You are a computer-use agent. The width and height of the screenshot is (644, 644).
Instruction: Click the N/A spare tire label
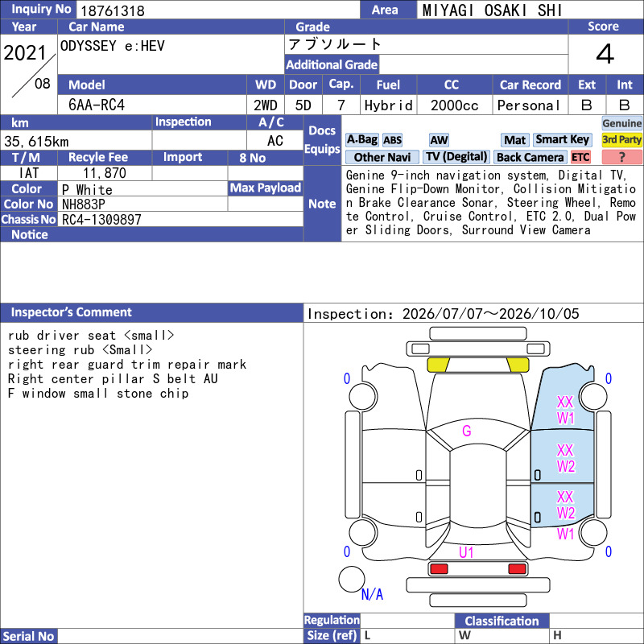(x=372, y=594)
